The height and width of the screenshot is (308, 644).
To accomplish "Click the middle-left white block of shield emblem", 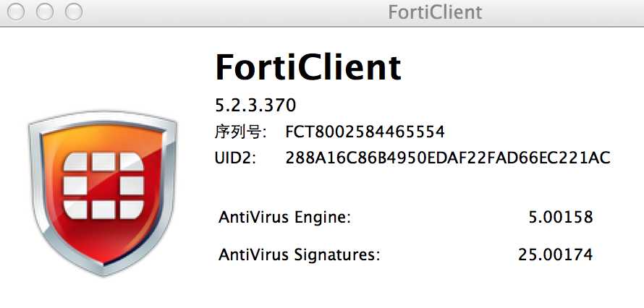I will [x=75, y=187].
